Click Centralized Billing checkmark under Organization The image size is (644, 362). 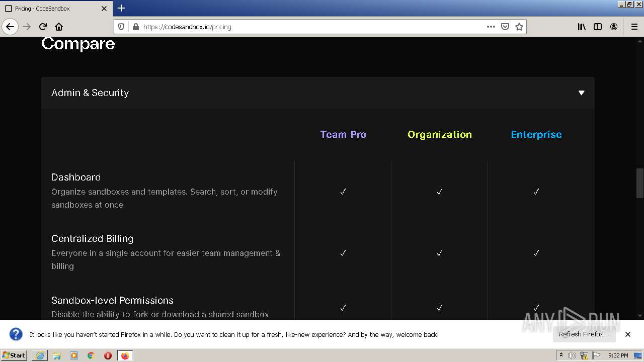tap(440, 253)
